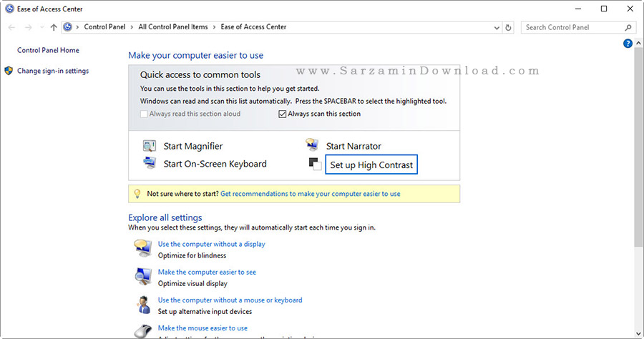The image size is (644, 339).
Task: Click the scrollbar up arrow
Action: coord(638,43)
